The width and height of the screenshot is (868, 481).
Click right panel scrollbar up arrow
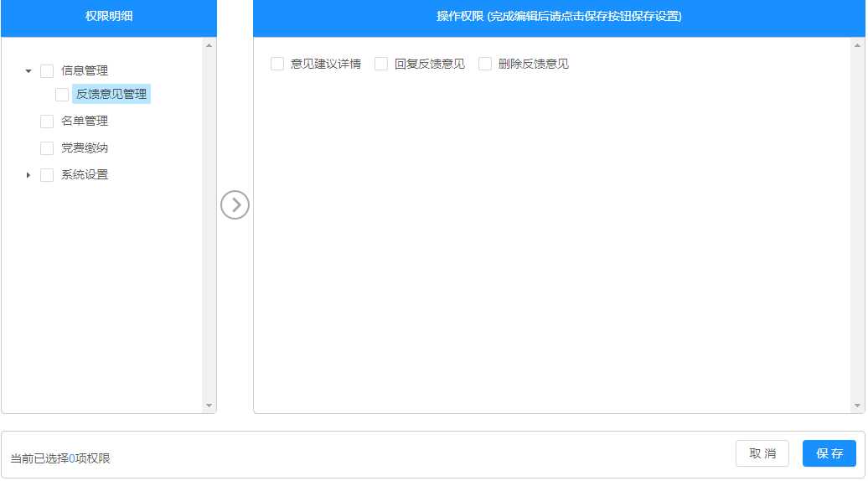[x=857, y=45]
